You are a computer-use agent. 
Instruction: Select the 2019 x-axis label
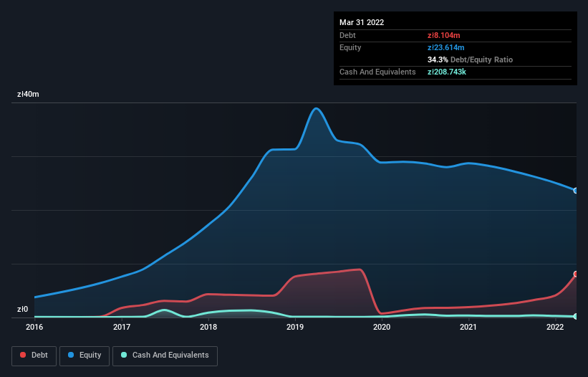pyautogui.click(x=295, y=327)
